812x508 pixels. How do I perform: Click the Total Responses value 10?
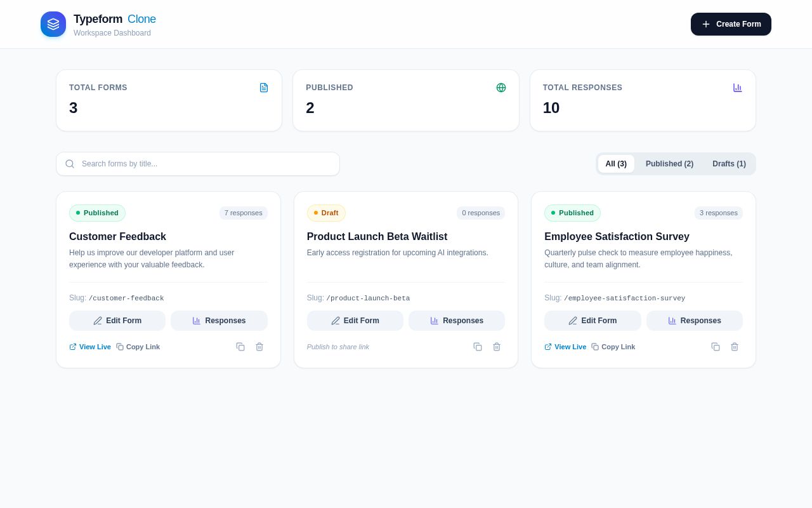point(551,108)
